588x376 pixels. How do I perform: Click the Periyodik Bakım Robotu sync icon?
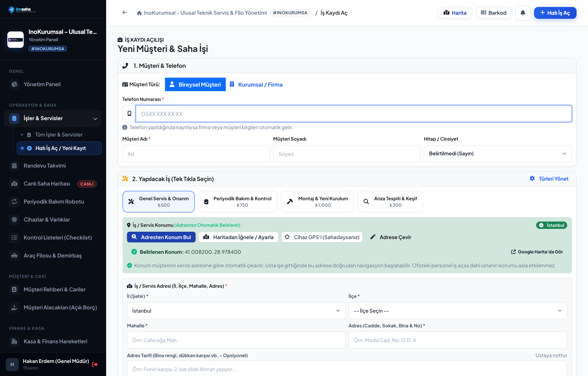coord(14,202)
